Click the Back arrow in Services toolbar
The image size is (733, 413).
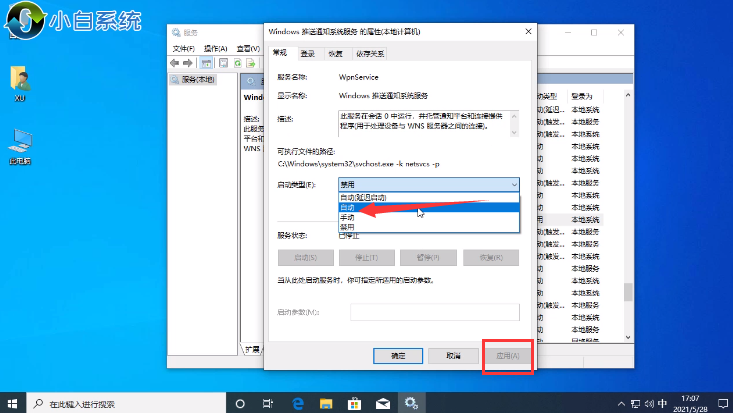coord(175,63)
